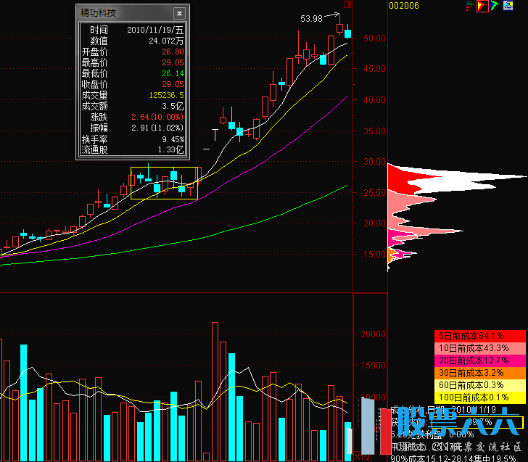This screenshot has height=462, width=528.
Task: Pick the 20日前成本 magenta legend entry
Action: [x=480, y=360]
